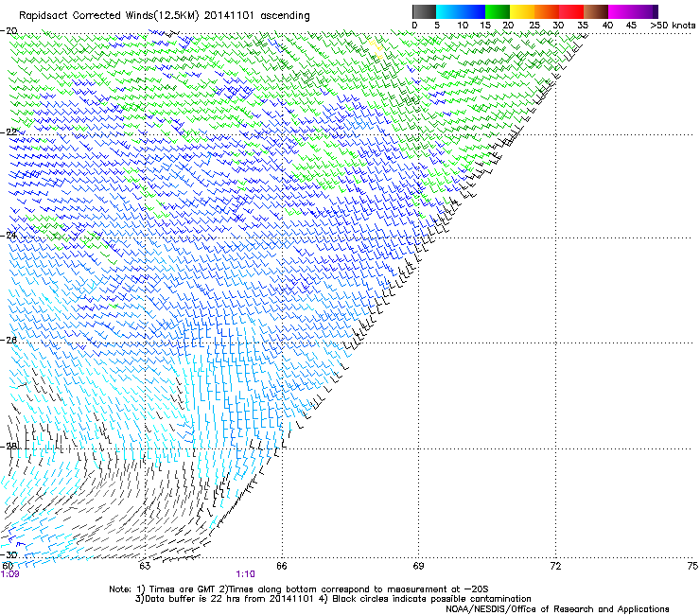Image resolution: width=700 pixels, height=615 pixels.
Task: Click the magenta 40-45 knots legend swatch
Action: (621, 11)
